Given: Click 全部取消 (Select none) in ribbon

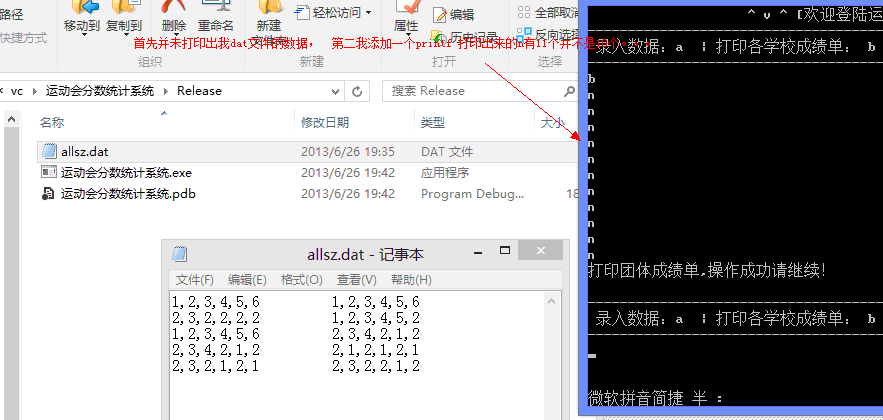Looking at the screenshot, I should [x=548, y=12].
